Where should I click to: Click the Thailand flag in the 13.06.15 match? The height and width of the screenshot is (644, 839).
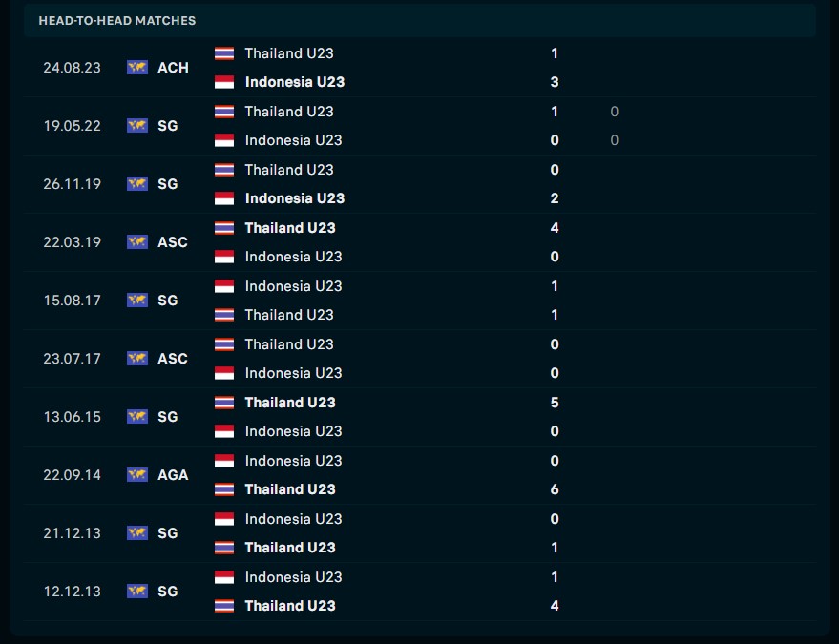224,403
